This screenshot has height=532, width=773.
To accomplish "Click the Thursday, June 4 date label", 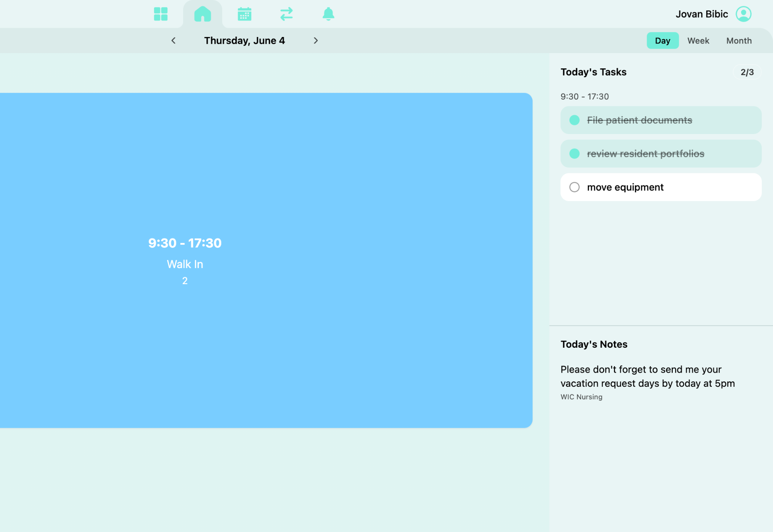I will [x=244, y=41].
